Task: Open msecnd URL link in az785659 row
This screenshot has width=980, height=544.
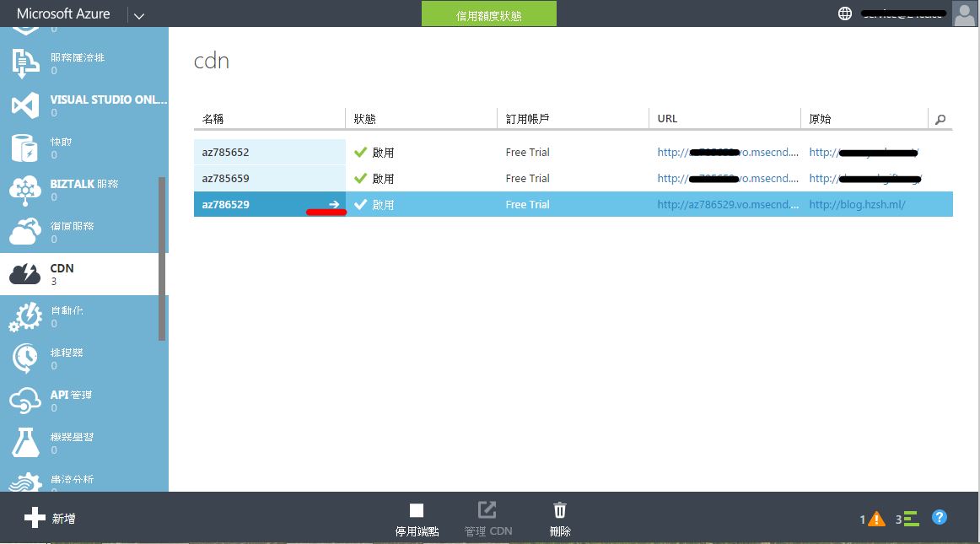Action: click(728, 178)
